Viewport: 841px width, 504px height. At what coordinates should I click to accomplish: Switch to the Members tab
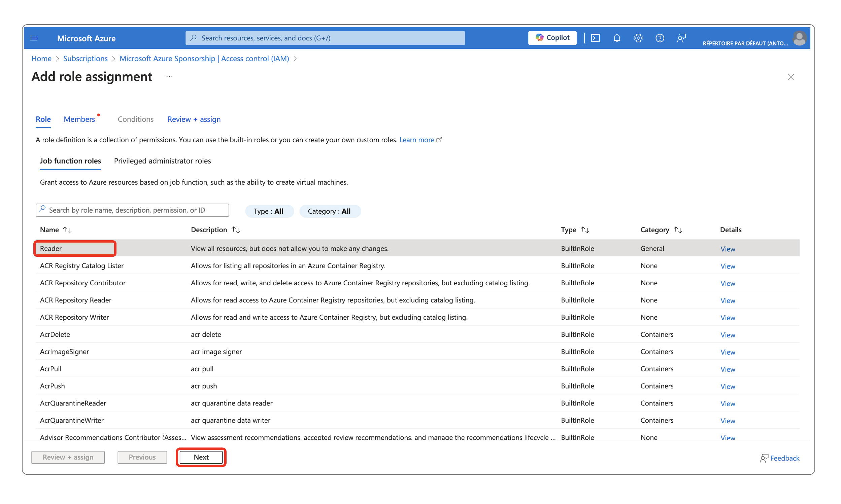click(x=79, y=119)
